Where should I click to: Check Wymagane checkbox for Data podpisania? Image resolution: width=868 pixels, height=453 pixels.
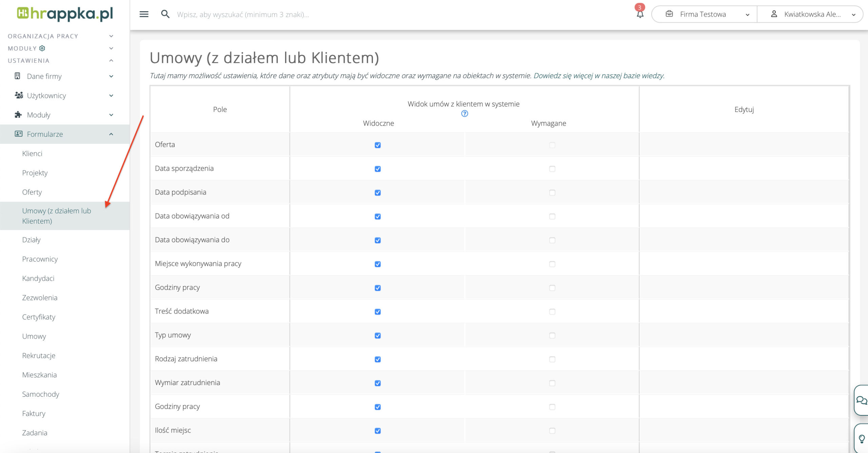click(x=552, y=193)
